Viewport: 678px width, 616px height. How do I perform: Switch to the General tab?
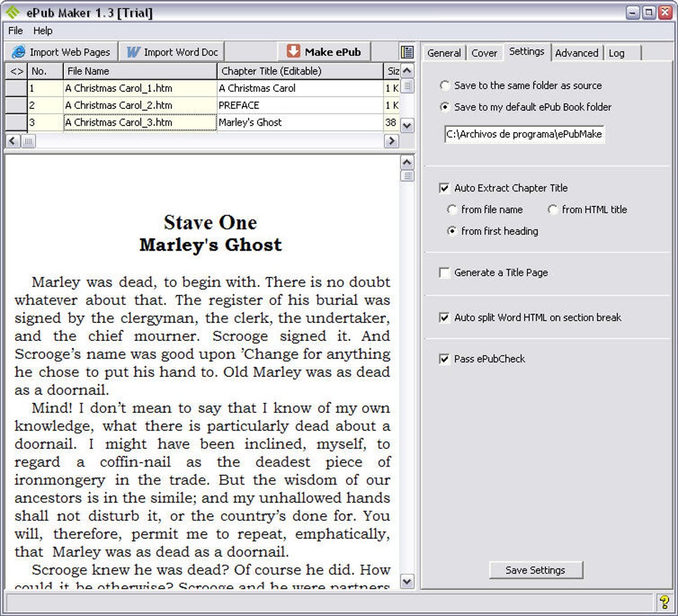443,52
